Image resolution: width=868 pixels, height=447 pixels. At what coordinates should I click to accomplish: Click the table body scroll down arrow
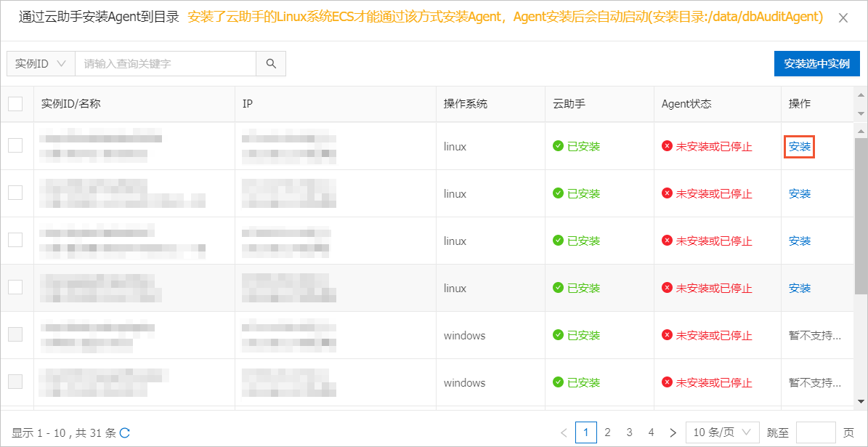click(861, 401)
